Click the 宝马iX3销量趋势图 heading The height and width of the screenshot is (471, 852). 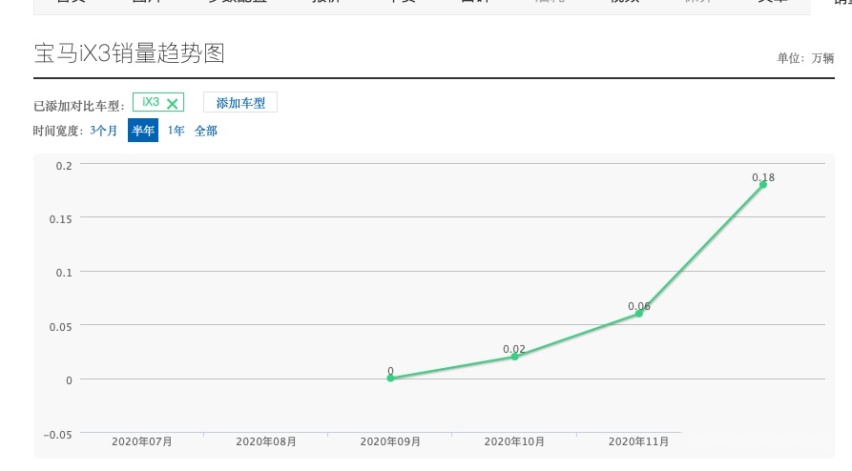(129, 53)
